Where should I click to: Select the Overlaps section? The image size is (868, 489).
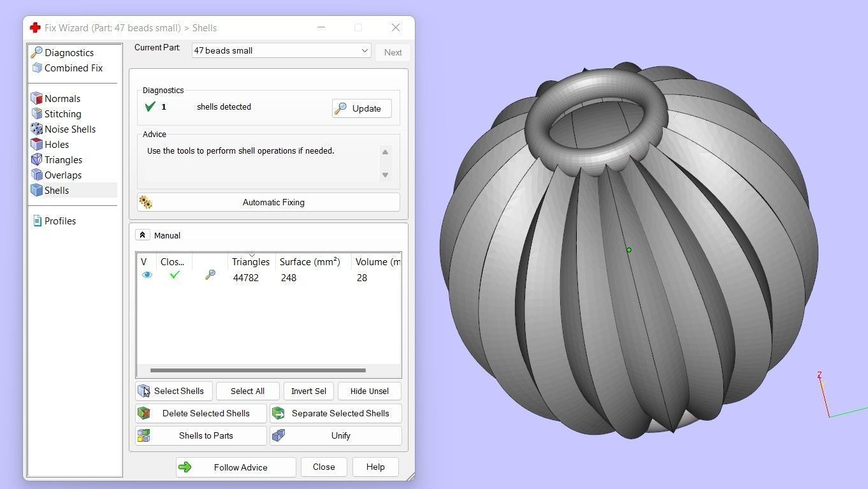point(62,175)
